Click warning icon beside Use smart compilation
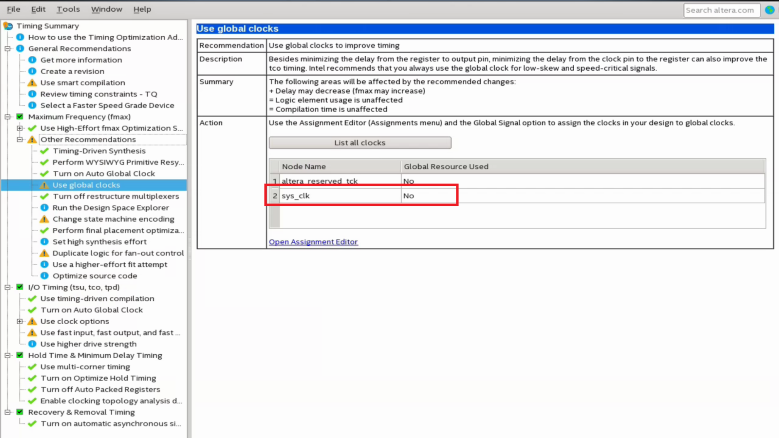The width and height of the screenshot is (779, 438). [x=32, y=82]
